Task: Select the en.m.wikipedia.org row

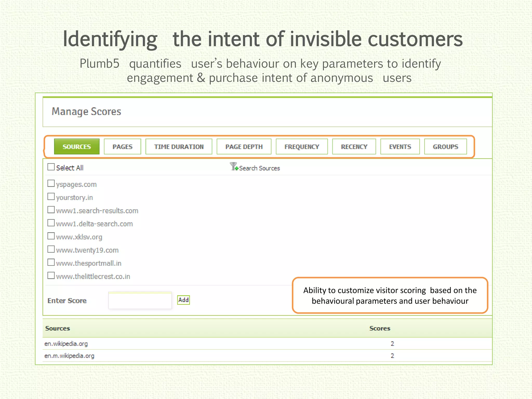Action: (268, 356)
